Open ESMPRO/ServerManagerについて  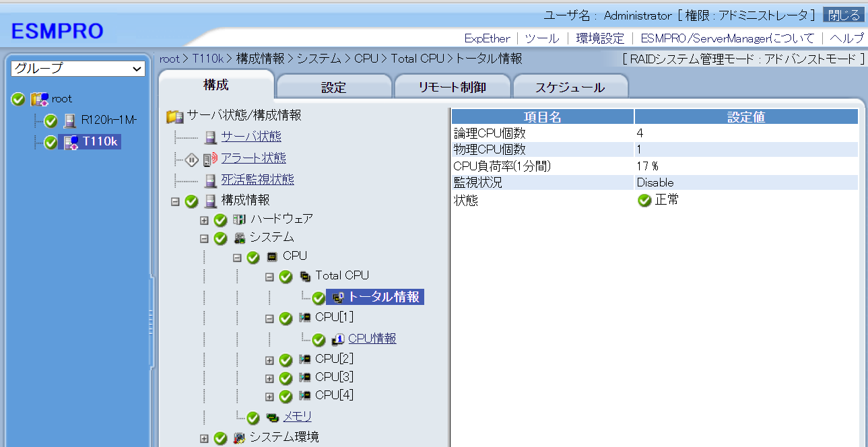[727, 38]
